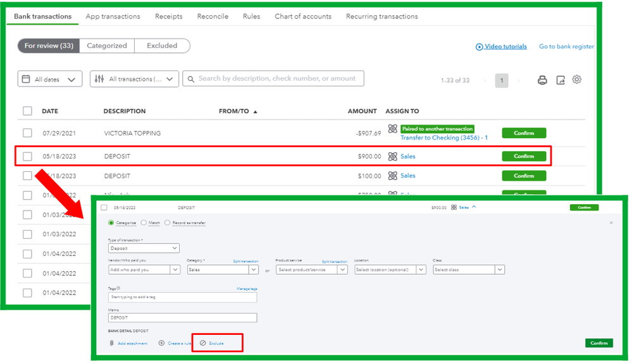This screenshot has height=364, width=632.
Task: Click the export icon next to the printer
Action: (561, 80)
